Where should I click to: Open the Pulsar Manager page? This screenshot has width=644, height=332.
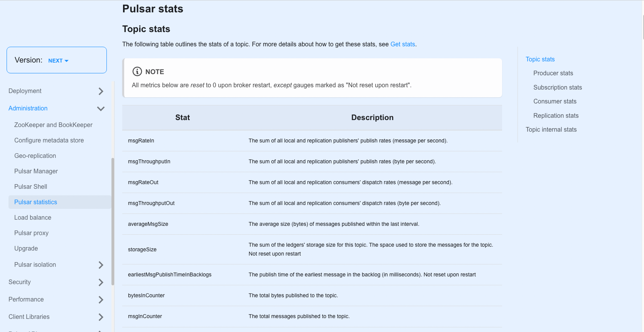pos(36,171)
